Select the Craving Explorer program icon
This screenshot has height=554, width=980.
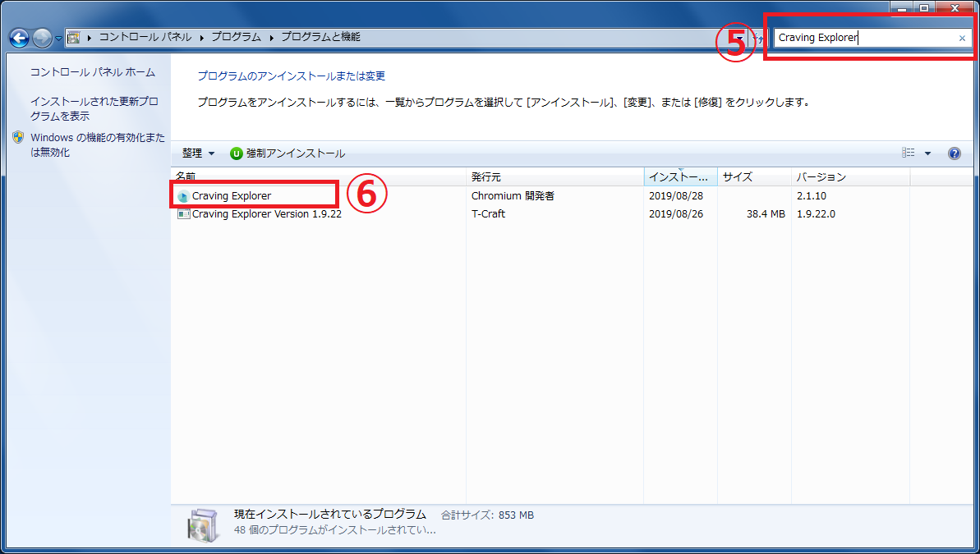182,195
